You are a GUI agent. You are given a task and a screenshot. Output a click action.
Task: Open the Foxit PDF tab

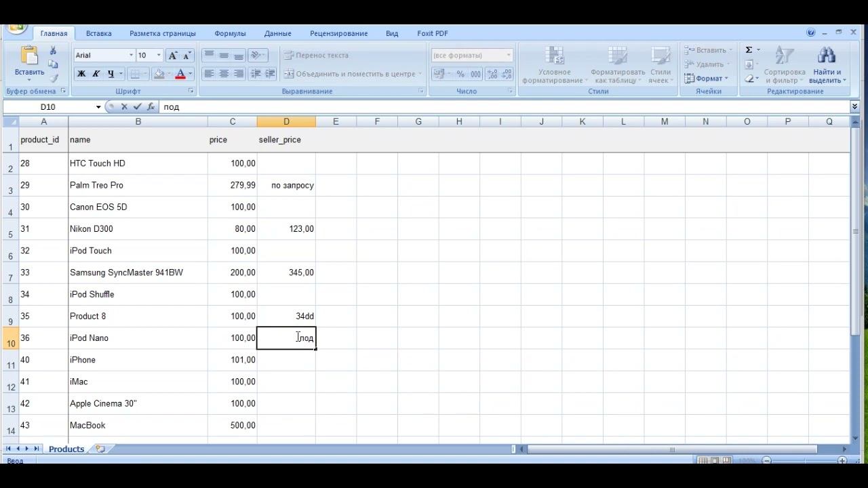tap(433, 33)
